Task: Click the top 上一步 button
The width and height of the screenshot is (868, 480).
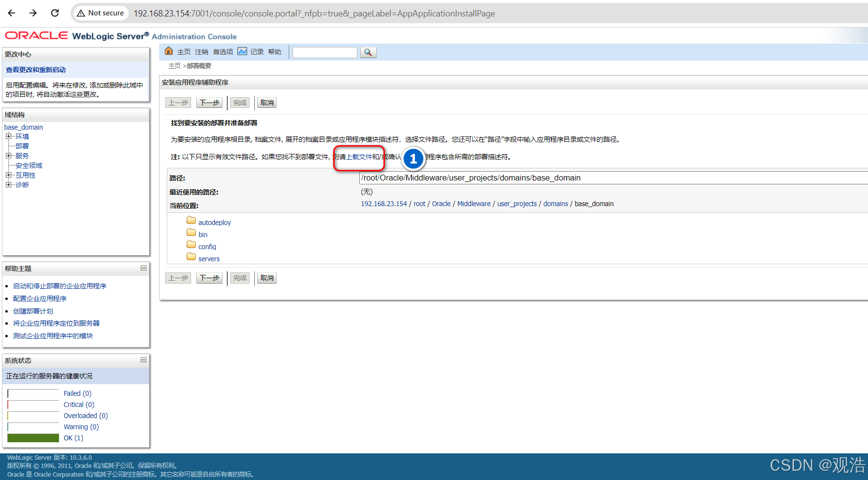Action: pos(178,103)
